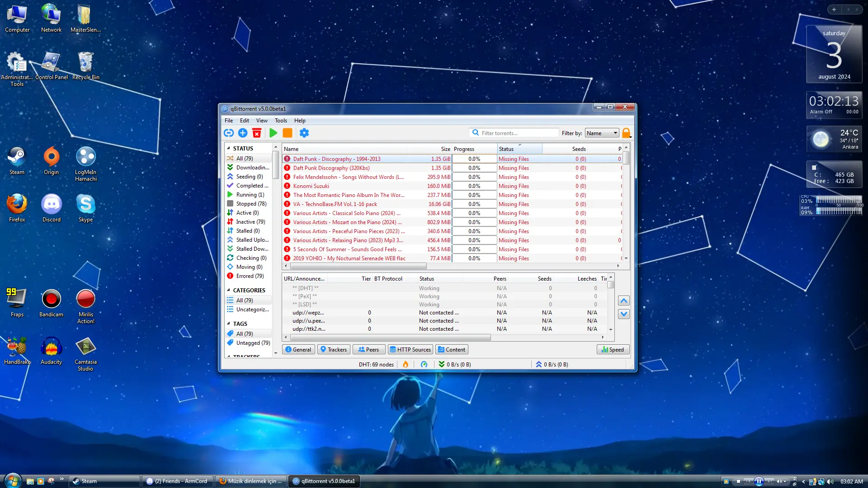
Task: Click the flame connection status icon
Action: (406, 364)
